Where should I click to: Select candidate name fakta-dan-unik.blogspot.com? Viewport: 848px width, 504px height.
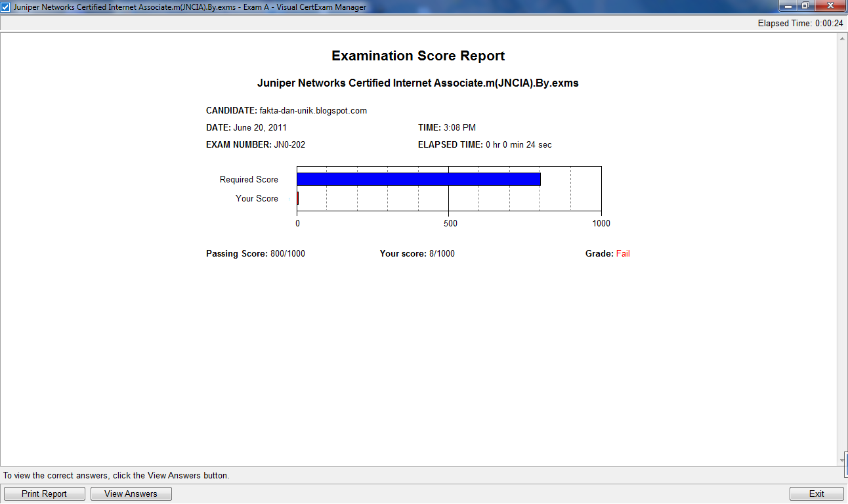pos(313,110)
